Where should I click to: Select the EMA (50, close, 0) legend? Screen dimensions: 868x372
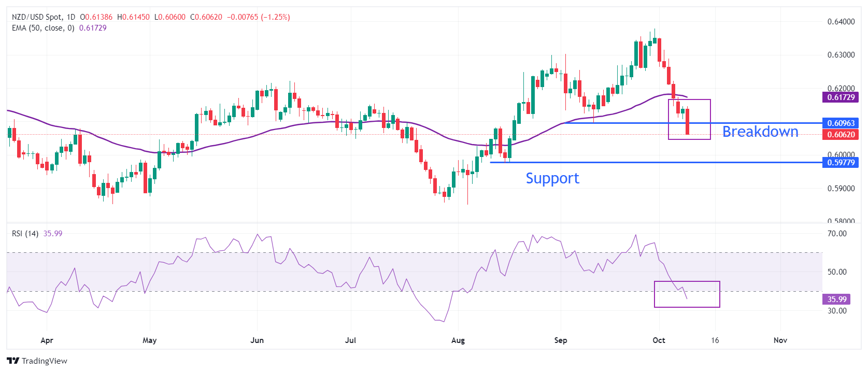[x=43, y=28]
